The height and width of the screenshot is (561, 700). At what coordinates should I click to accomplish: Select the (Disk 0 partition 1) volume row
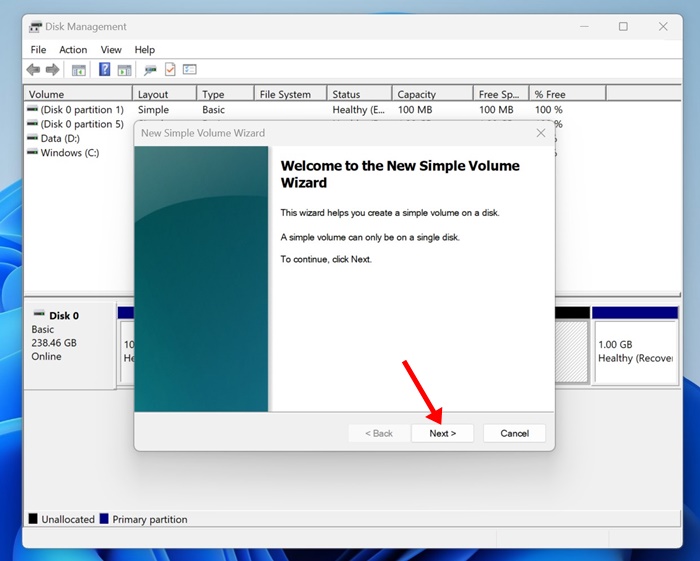tap(75, 110)
